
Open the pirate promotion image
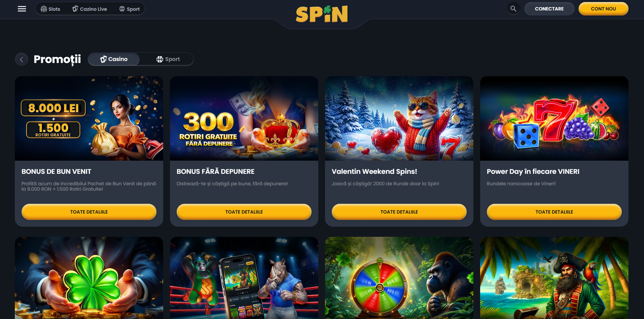click(554, 278)
